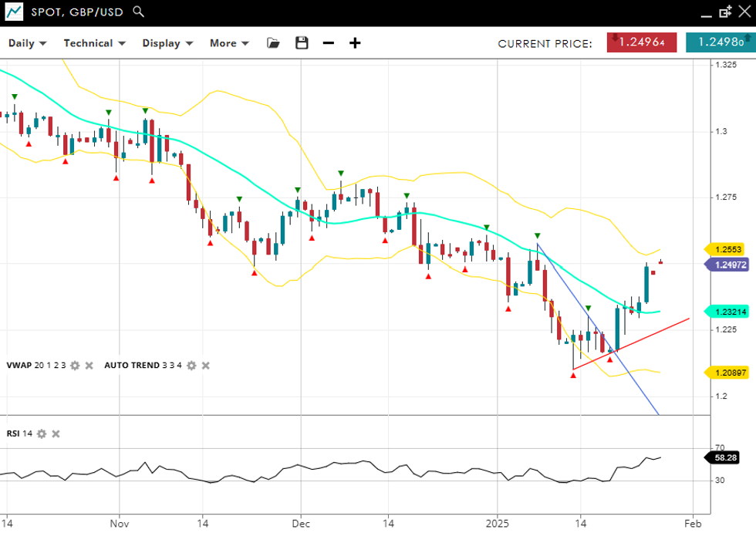
Task: Zoom out with the minus icon
Action: [329, 43]
